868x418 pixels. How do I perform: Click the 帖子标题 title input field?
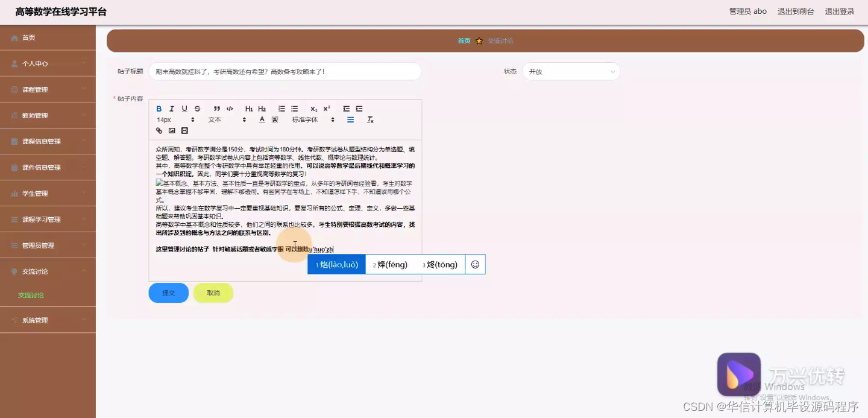click(285, 71)
